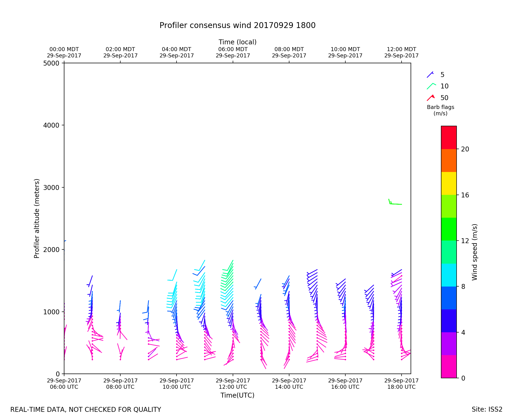Click the 5000 altitude tick label
513x420 pixels.
click(51, 63)
